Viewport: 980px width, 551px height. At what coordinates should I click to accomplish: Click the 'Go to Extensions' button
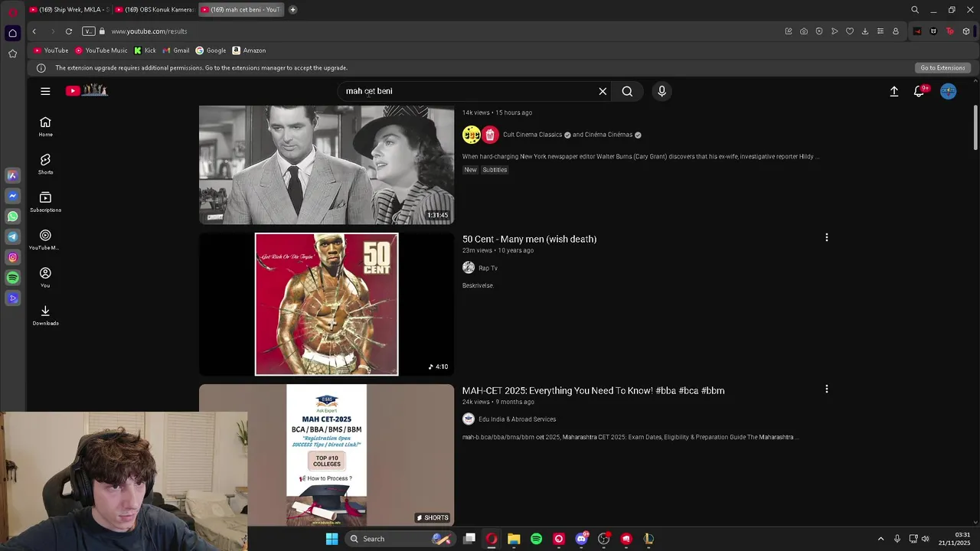pos(942,68)
